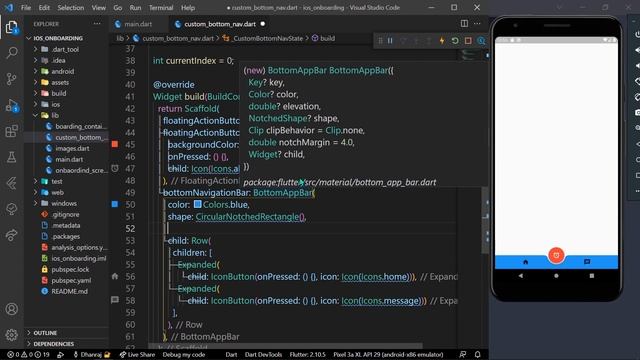Tap the message icon in the emulator bottom bar

587,262
